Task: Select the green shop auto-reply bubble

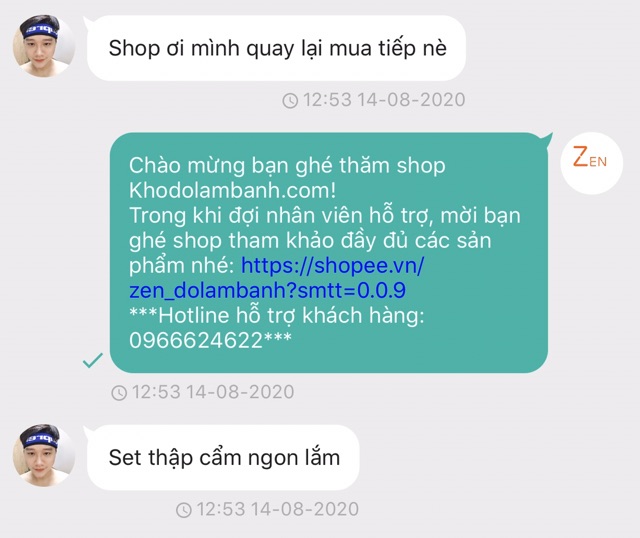Action: (x=329, y=253)
